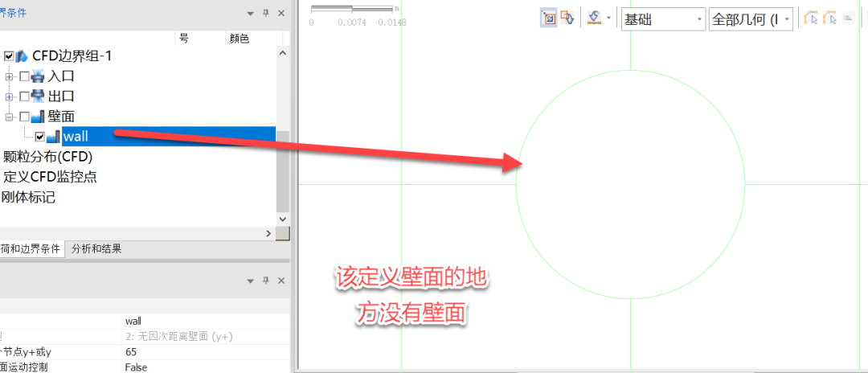Click the tree's scroll down arrow
This screenshot has width=868, height=373.
[282, 219]
